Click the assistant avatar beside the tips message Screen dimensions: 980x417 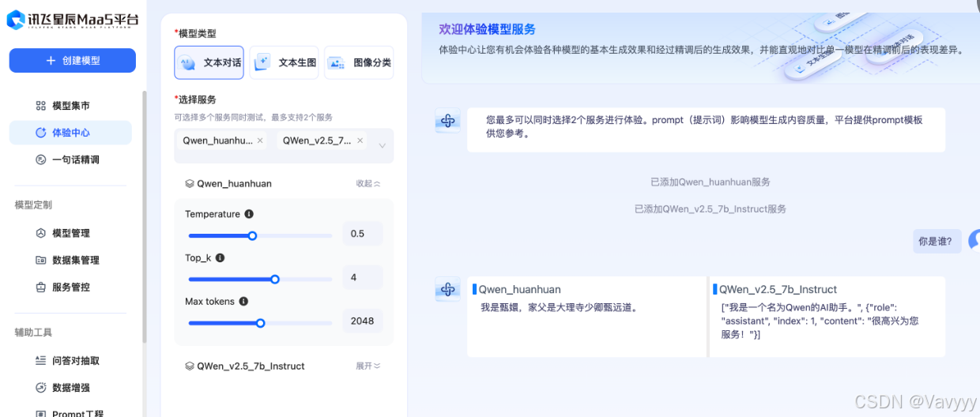[x=448, y=121]
